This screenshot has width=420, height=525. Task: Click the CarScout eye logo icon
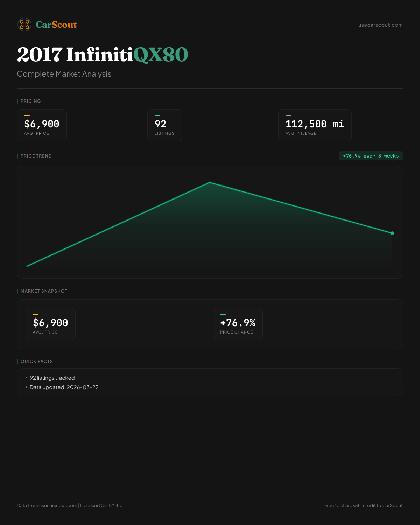tap(24, 24)
